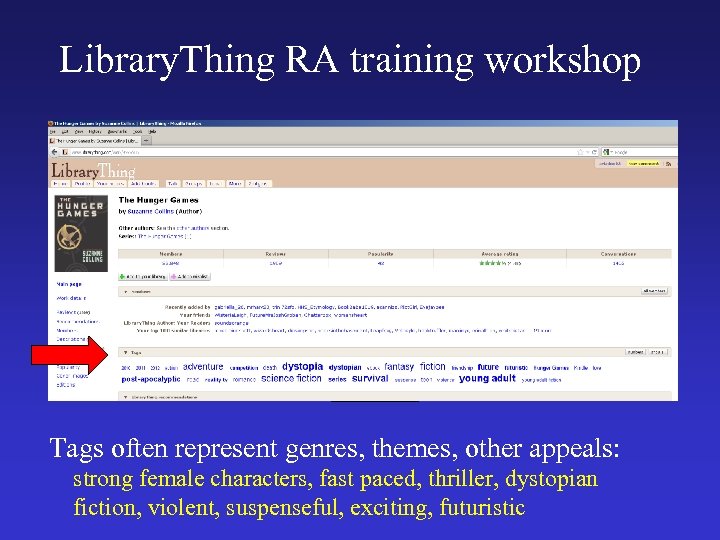Click the Hunger Games book cover image
This screenshot has width=720, height=540.
click(81, 233)
